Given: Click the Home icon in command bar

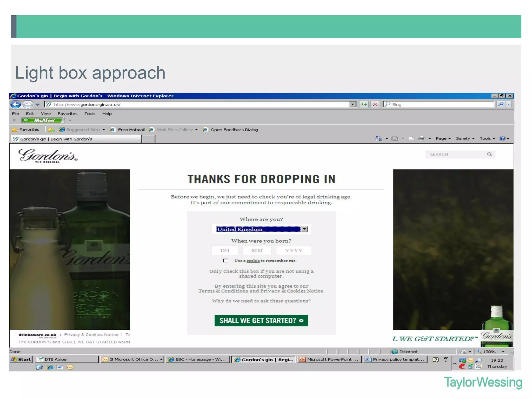Looking at the screenshot, I should click(x=378, y=138).
